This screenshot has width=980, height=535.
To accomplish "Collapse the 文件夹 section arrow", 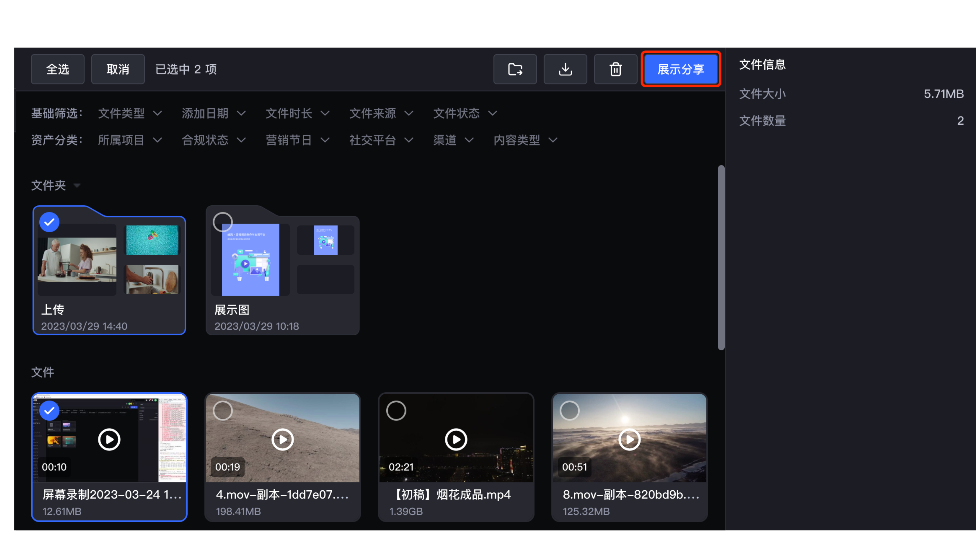I will (77, 186).
